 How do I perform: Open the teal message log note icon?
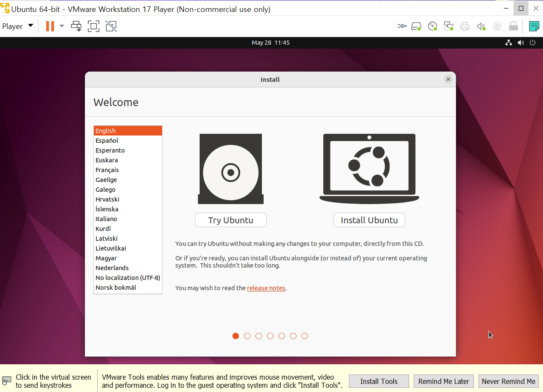point(534,26)
